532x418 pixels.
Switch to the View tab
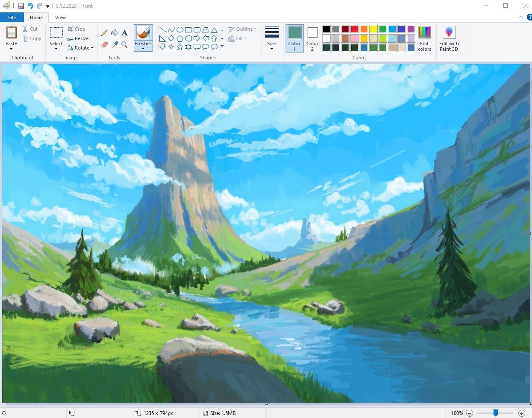[60, 18]
